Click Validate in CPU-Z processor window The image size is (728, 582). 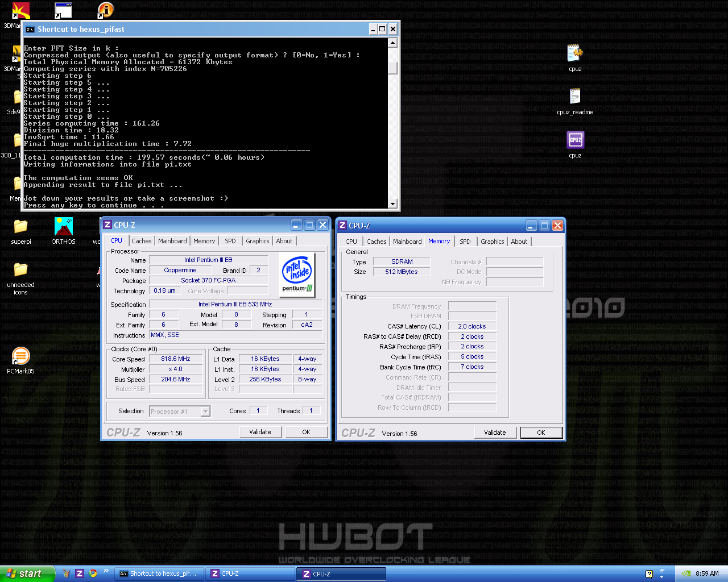click(260, 432)
